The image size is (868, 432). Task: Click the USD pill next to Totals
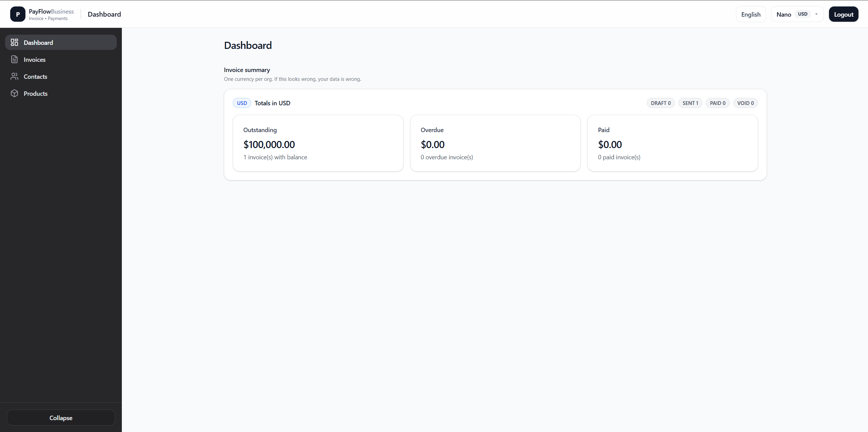point(241,103)
